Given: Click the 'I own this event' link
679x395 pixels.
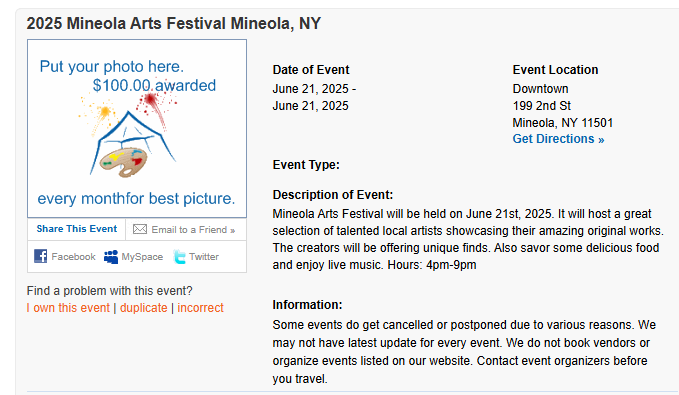Looking at the screenshot, I should point(68,308).
